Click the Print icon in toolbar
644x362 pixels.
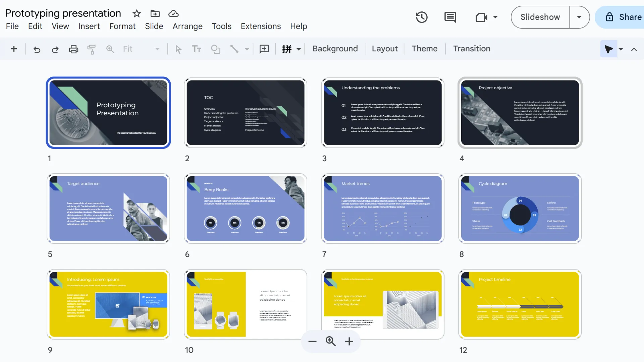click(x=73, y=49)
